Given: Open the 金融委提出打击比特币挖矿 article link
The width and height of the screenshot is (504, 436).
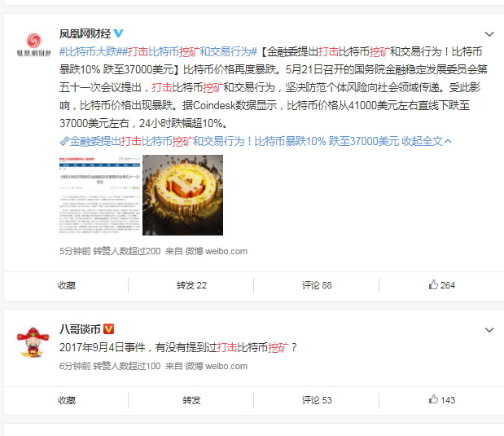Looking at the screenshot, I should (234, 141).
